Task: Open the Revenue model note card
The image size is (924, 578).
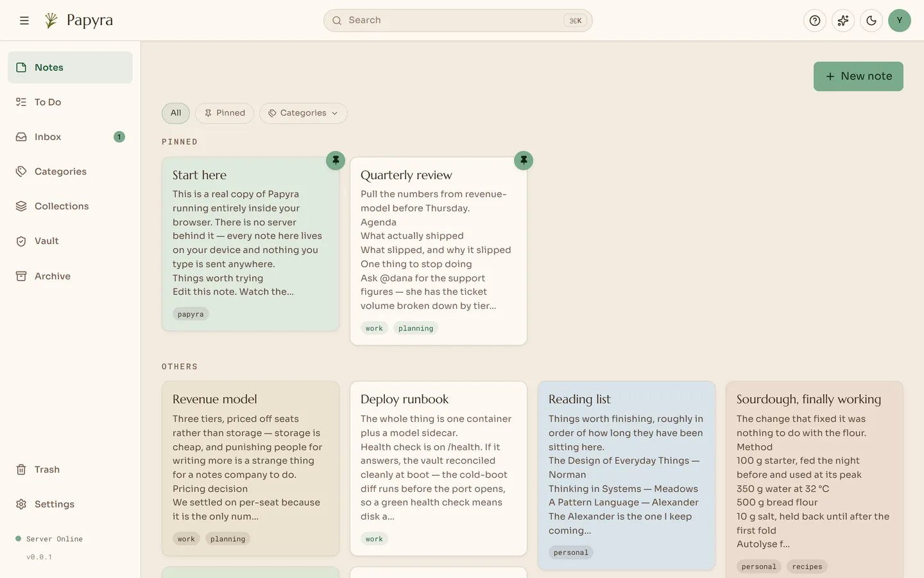Action: point(250,468)
